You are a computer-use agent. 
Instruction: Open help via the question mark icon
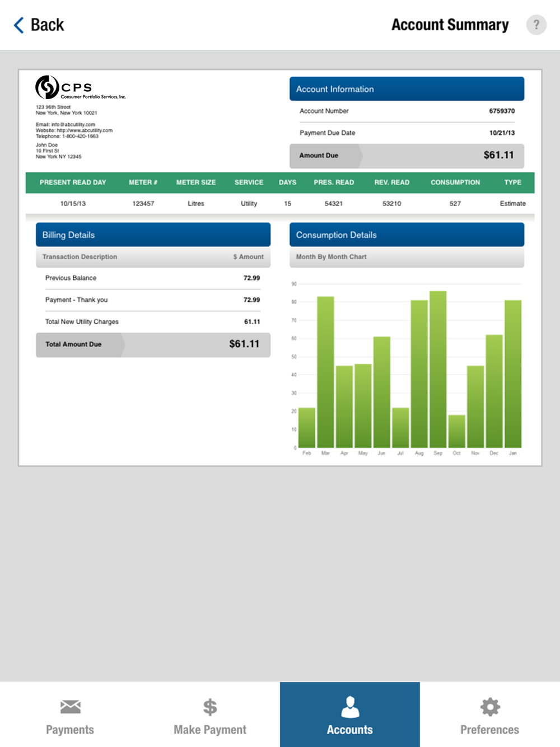click(536, 25)
